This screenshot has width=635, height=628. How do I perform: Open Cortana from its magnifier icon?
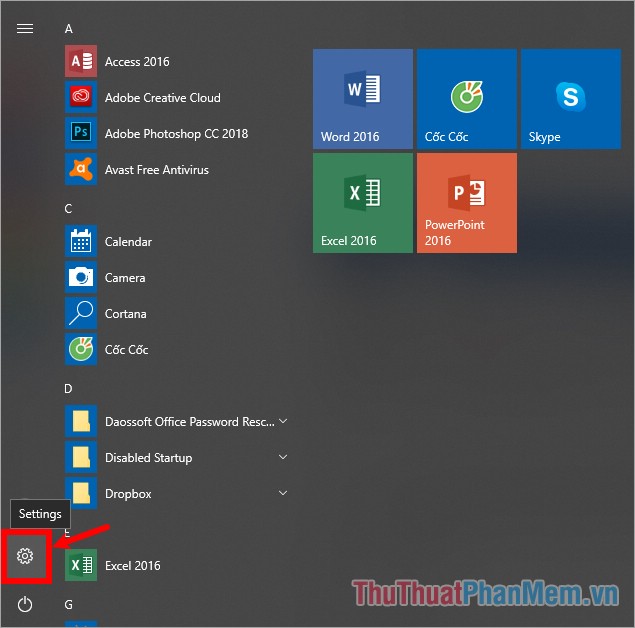tap(81, 313)
